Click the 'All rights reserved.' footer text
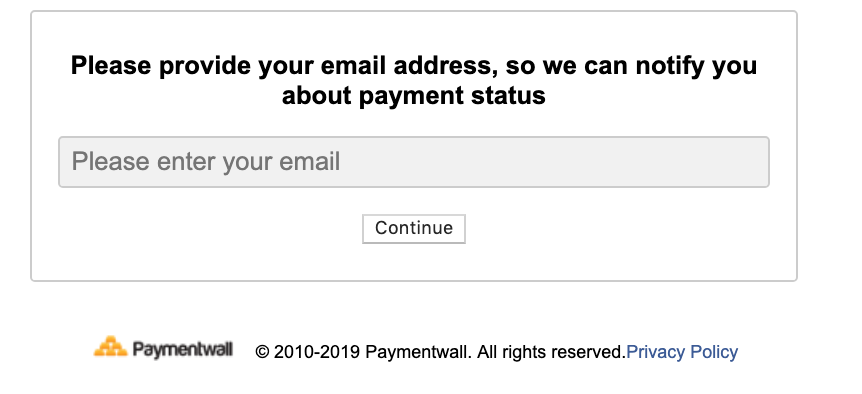862x394 pixels. pos(551,352)
